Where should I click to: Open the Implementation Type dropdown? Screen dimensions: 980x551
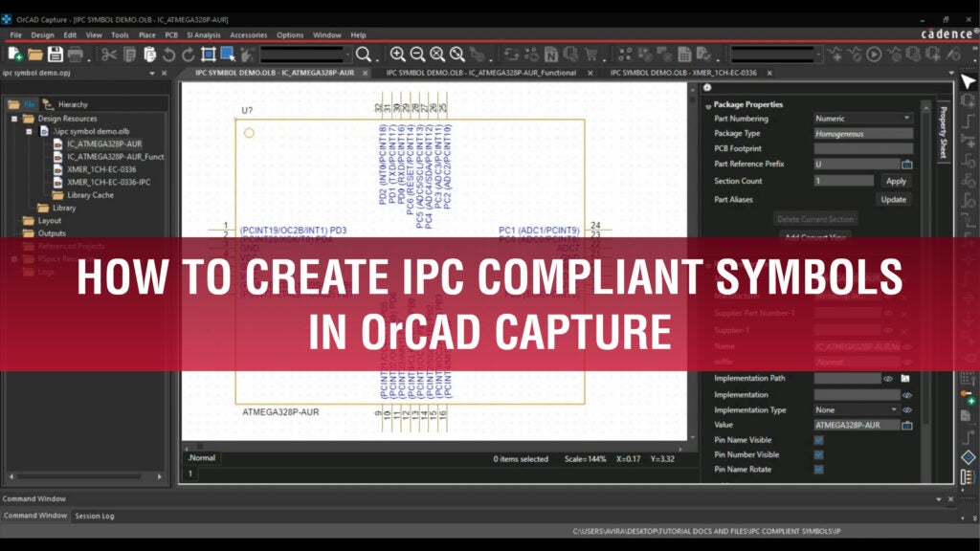pyautogui.click(x=894, y=409)
